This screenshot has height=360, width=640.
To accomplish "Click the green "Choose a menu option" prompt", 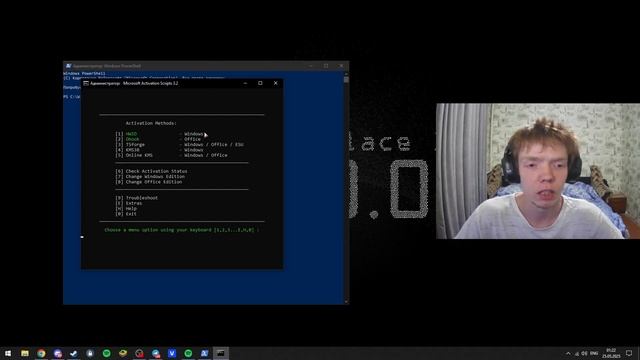I will click(x=182, y=230).
